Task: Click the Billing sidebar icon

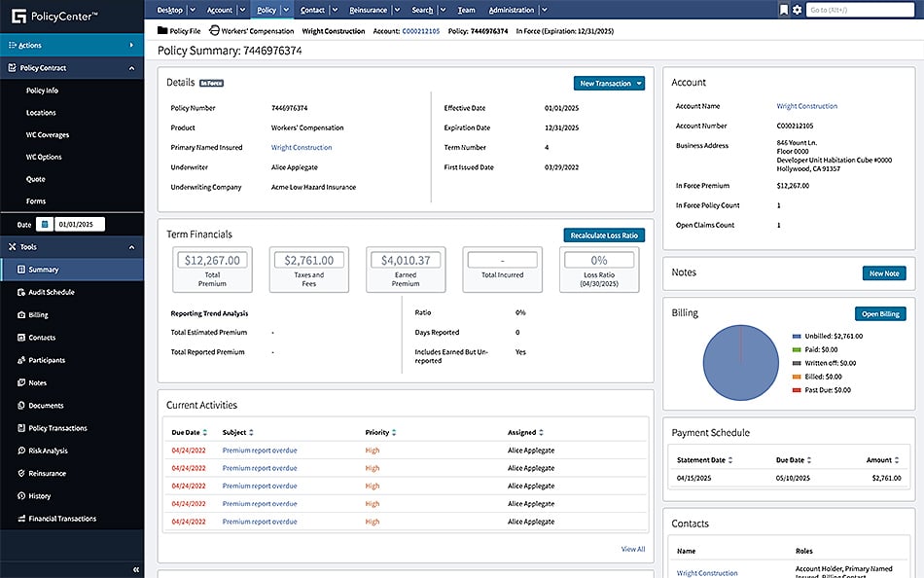Action: click(20, 315)
